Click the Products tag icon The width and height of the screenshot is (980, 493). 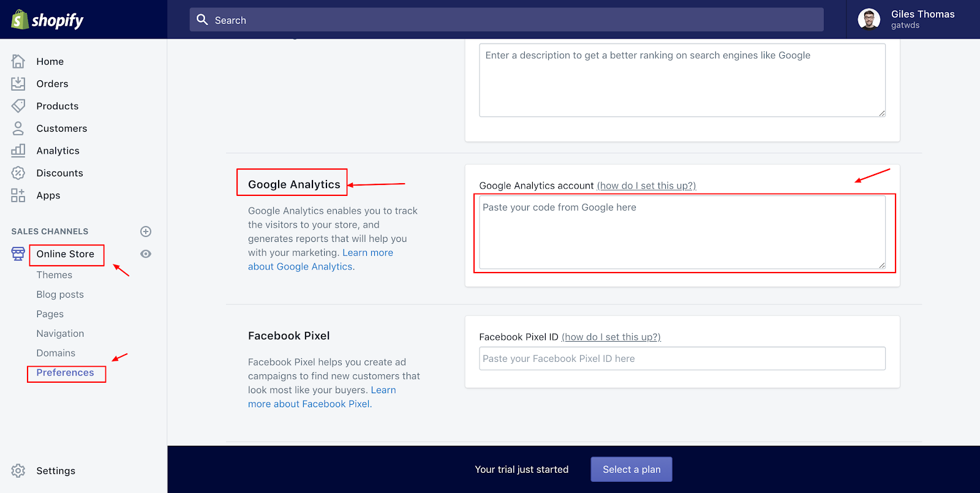[18, 106]
